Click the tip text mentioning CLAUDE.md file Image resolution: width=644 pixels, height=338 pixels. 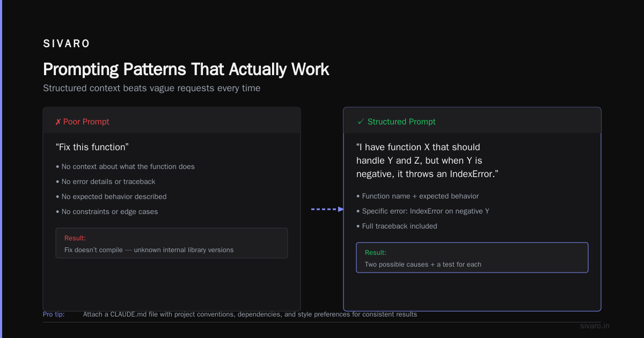[250, 314]
